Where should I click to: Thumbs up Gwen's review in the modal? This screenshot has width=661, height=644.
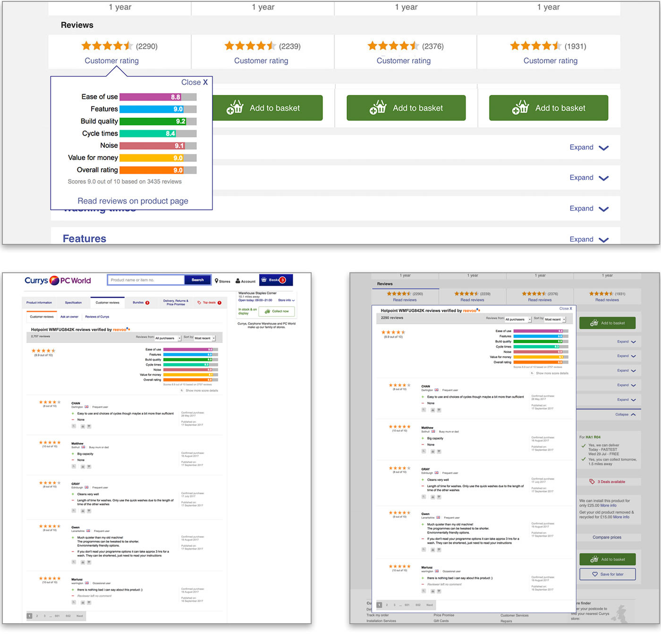point(432,550)
